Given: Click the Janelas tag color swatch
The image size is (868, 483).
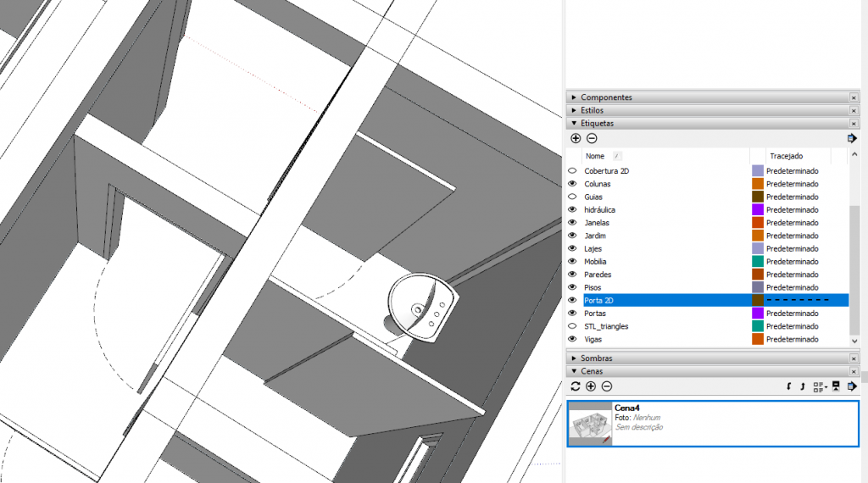Looking at the screenshot, I should coord(758,223).
